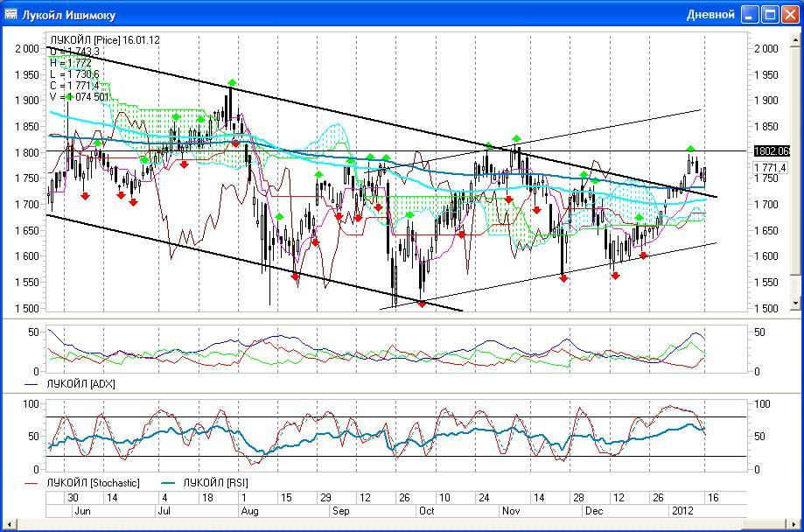804x532 pixels.
Task: Click 1 550 on the right price axis
Action: pos(766,282)
